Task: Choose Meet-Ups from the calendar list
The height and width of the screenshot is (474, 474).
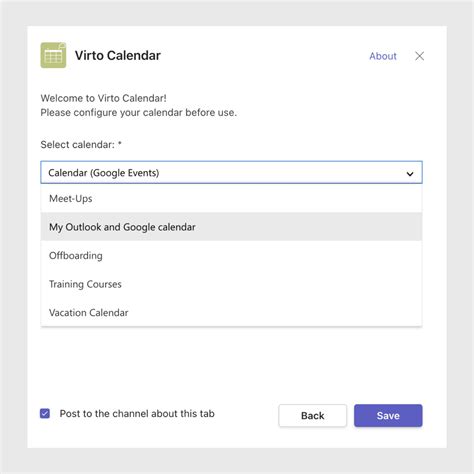Action: (231, 199)
